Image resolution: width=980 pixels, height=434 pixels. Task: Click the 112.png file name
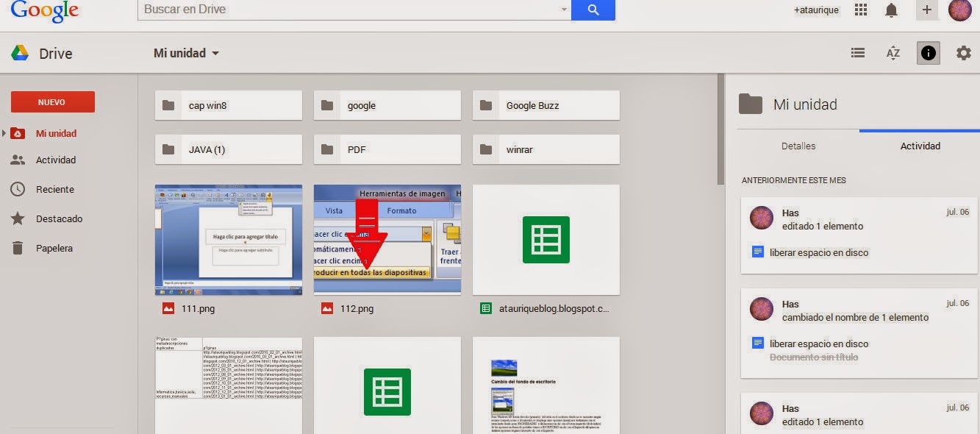click(357, 309)
